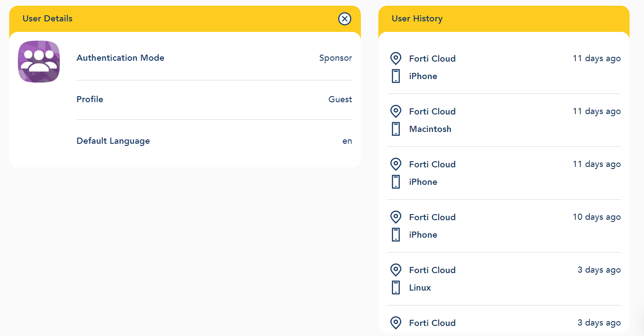Click 3 days ago timestamp of Linux entry
Image resolution: width=644 pixels, height=336 pixels.
click(599, 270)
